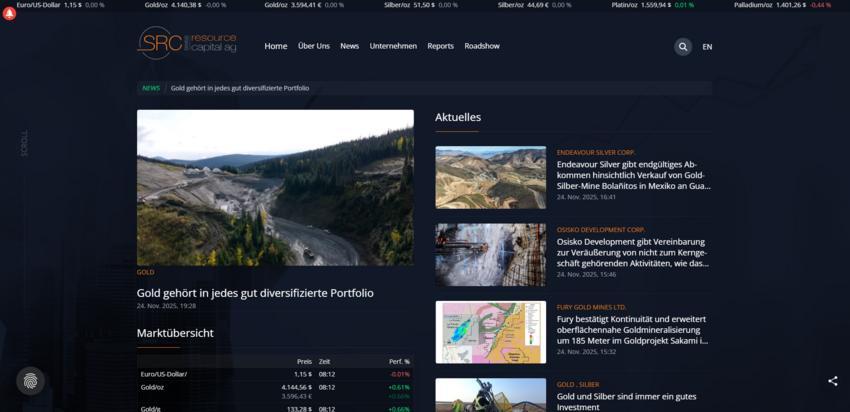Click Euro/US-Dollar quote in top ticker
The image size is (850, 412).
pos(60,5)
